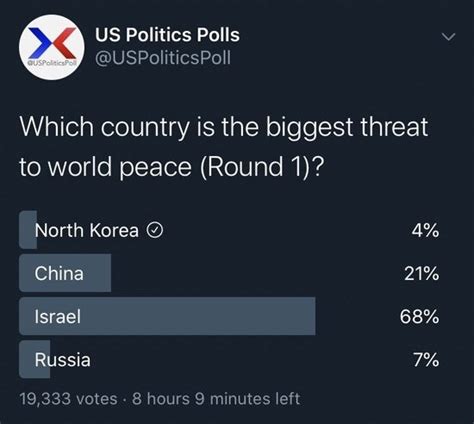Open the US Politics Polls profile avatar
The image size is (474, 424).
click(x=52, y=47)
